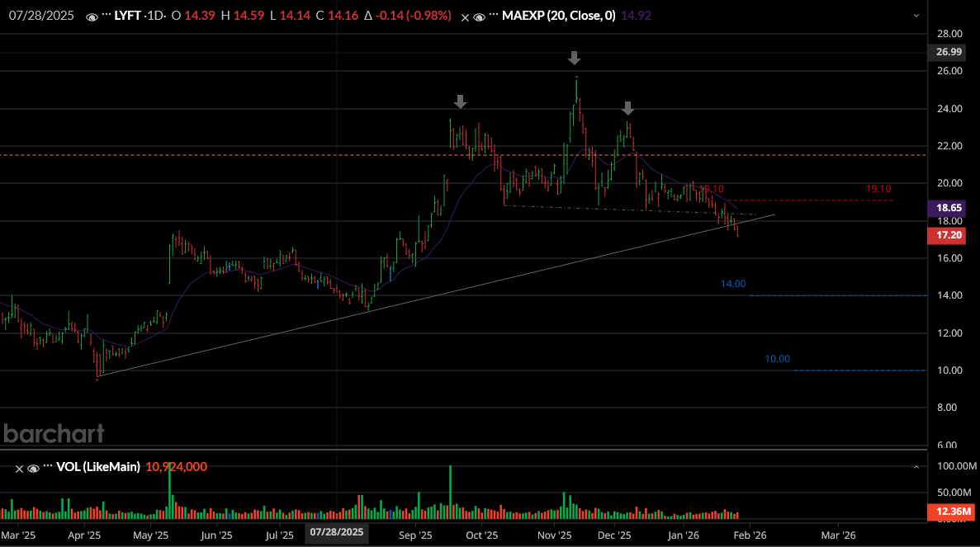Image resolution: width=980 pixels, height=547 pixels.
Task: Open three-dot options for MAEXP study
Action: coord(494,16)
